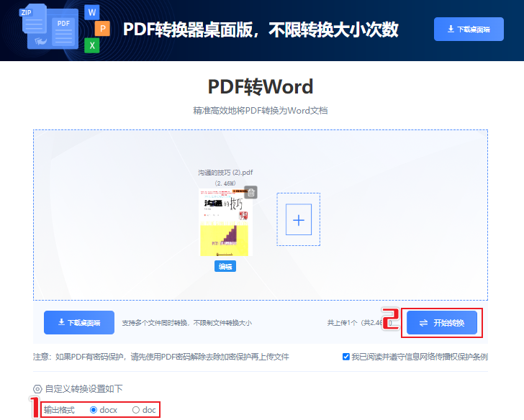Click the orange P PowerPoint icon in banner

(x=103, y=29)
